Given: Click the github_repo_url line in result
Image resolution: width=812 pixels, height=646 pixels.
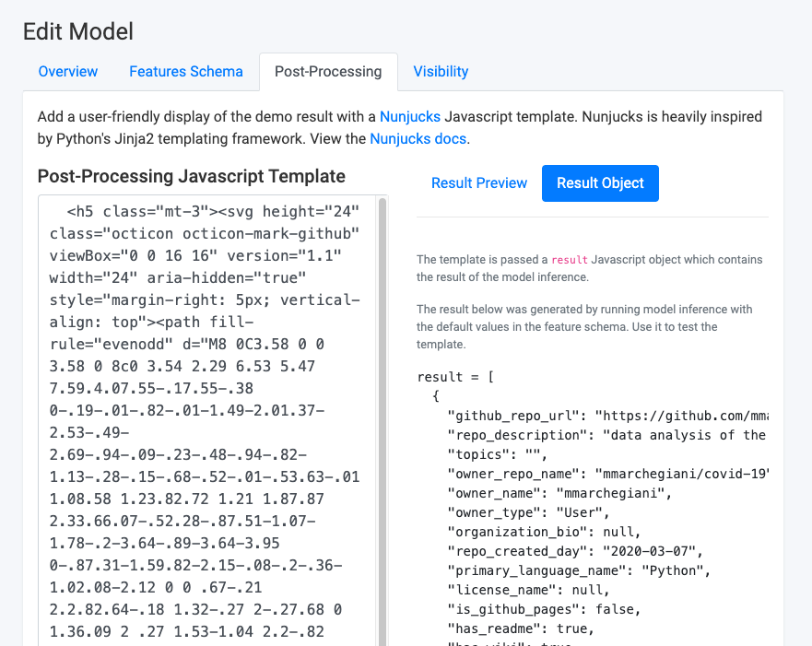Looking at the screenshot, I should coord(608,416).
